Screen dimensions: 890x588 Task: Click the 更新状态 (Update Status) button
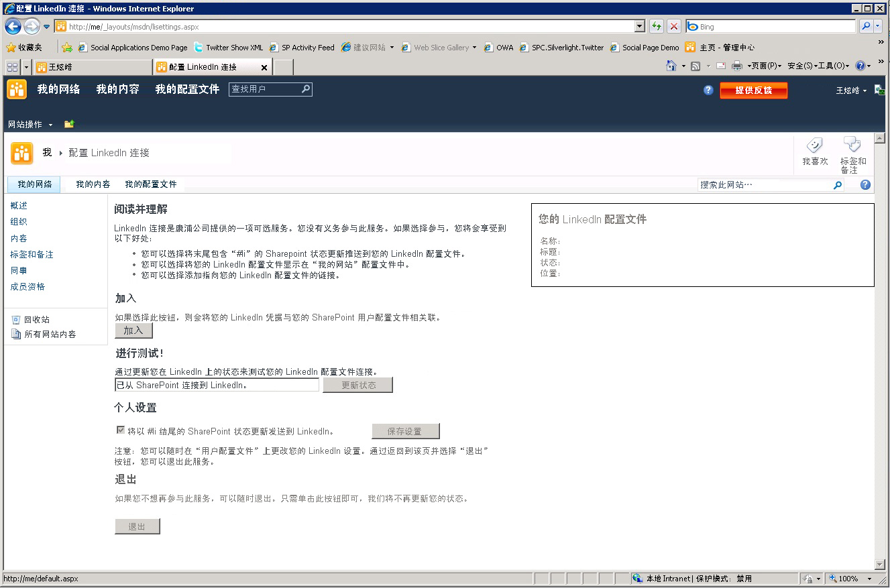coord(358,385)
